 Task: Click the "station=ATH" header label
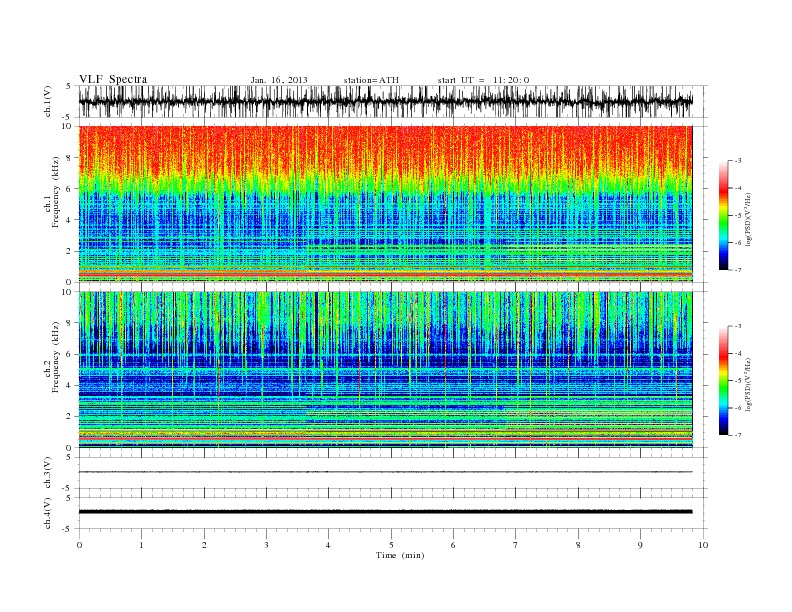point(371,80)
